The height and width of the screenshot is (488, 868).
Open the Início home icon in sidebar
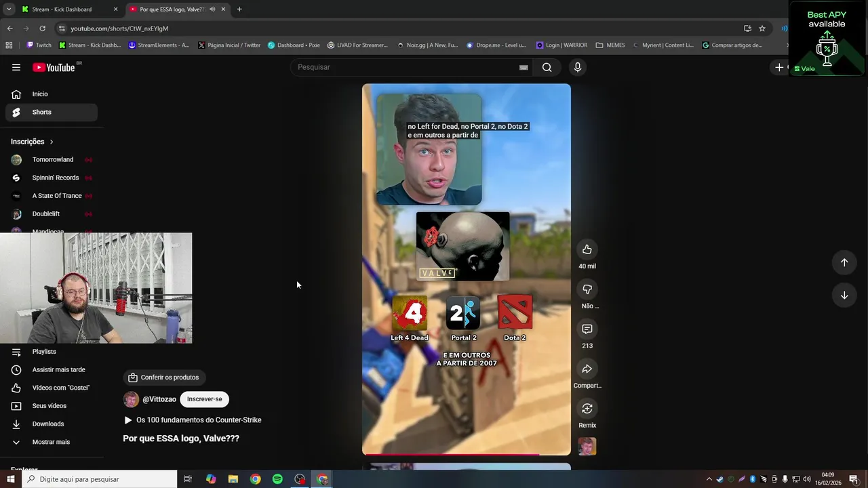click(x=16, y=94)
